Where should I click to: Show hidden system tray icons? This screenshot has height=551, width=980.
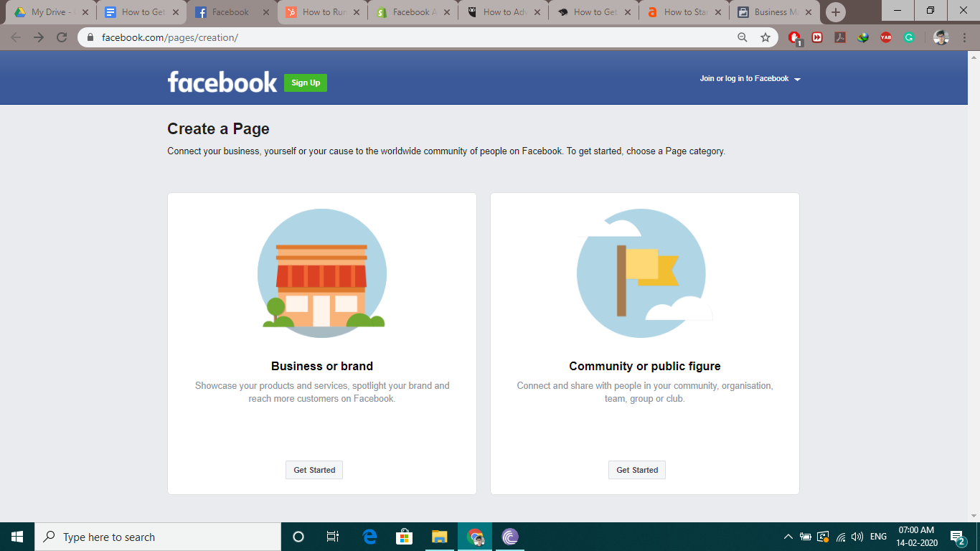point(788,537)
